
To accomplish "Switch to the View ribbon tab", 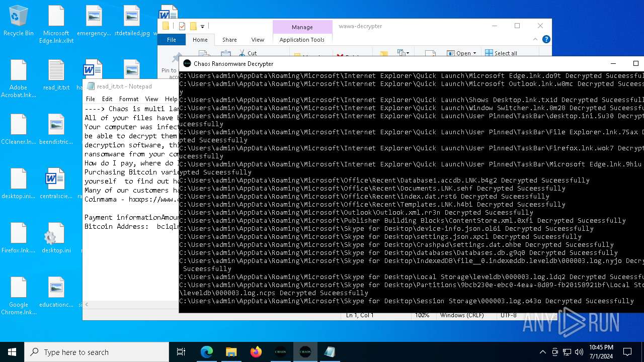I will tap(258, 40).
